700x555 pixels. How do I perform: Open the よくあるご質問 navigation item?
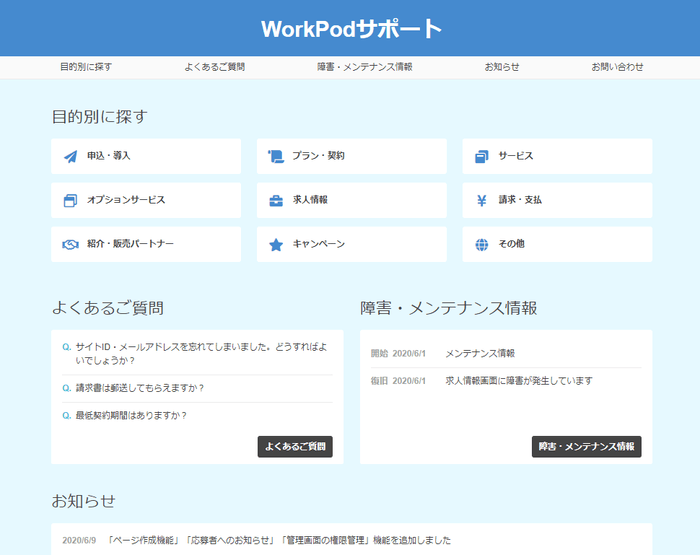click(x=215, y=67)
